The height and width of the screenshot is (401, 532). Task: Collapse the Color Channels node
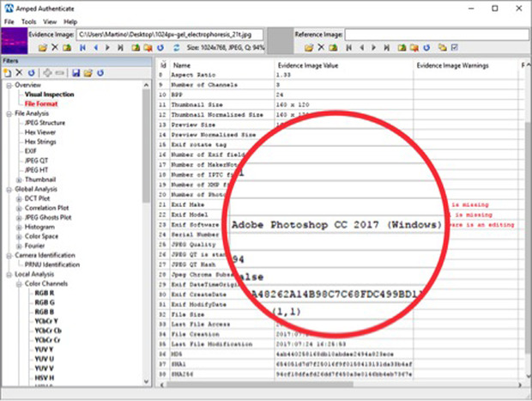(x=20, y=284)
